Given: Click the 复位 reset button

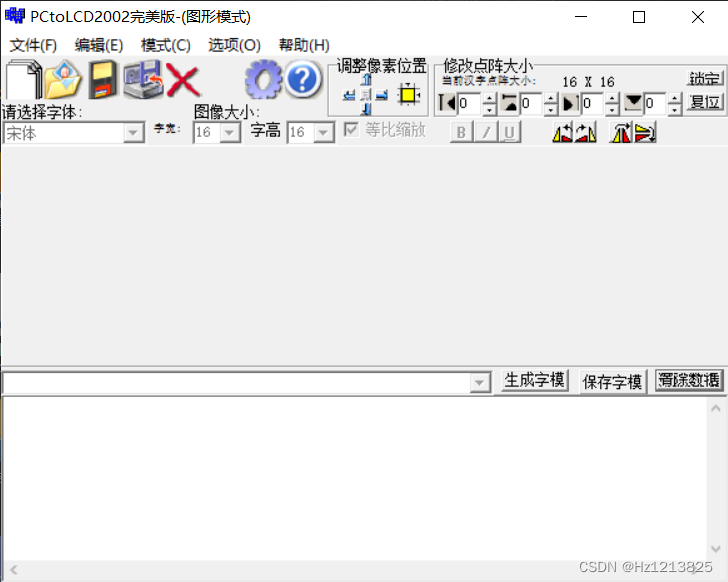Looking at the screenshot, I should coord(704,102).
